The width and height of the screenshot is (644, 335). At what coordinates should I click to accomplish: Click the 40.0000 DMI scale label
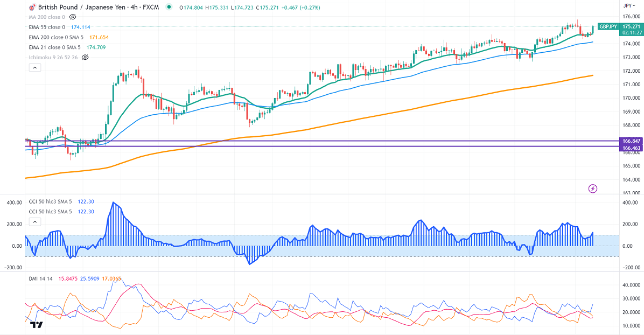(x=632, y=285)
